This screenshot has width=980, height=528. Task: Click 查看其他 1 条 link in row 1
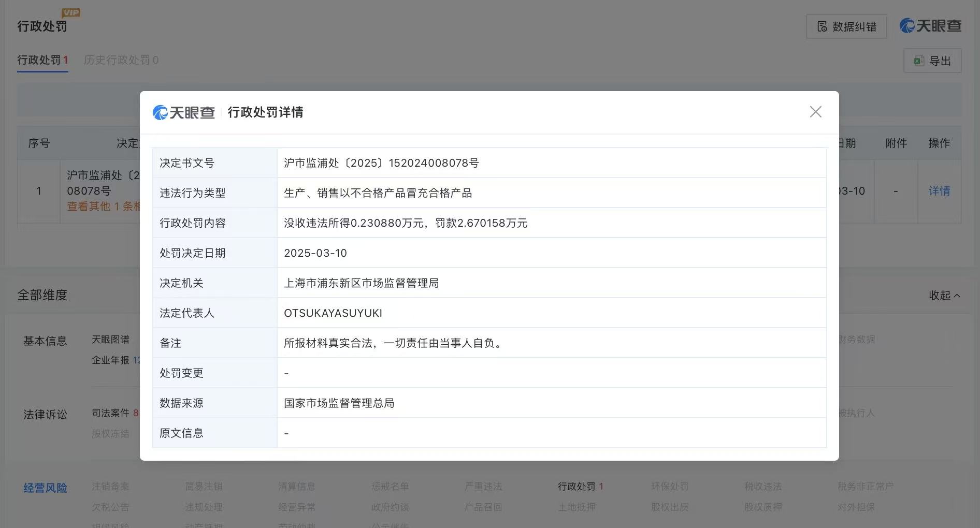point(104,207)
